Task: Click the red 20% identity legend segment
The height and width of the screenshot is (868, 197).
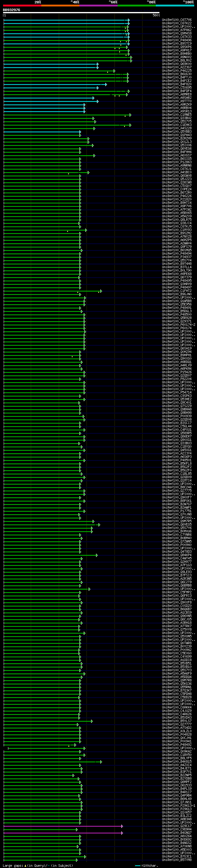Action: [x=22, y=6]
